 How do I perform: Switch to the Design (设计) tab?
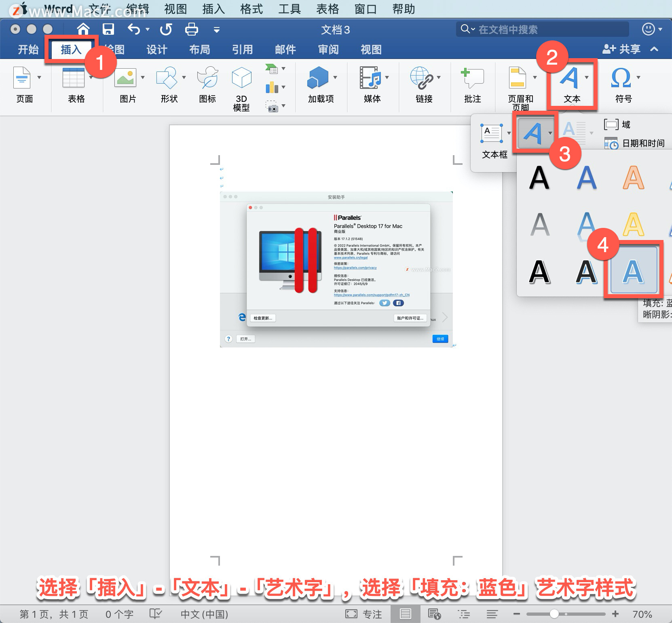(157, 49)
